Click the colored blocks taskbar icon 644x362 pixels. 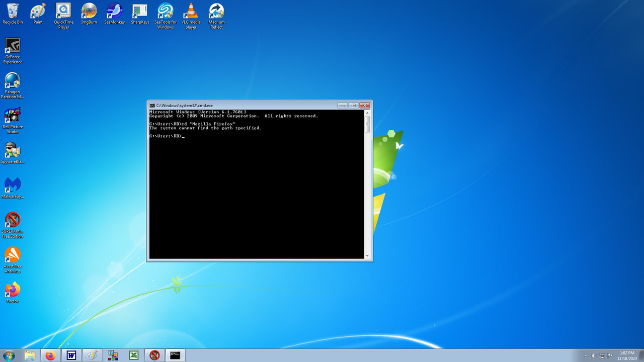(113, 355)
